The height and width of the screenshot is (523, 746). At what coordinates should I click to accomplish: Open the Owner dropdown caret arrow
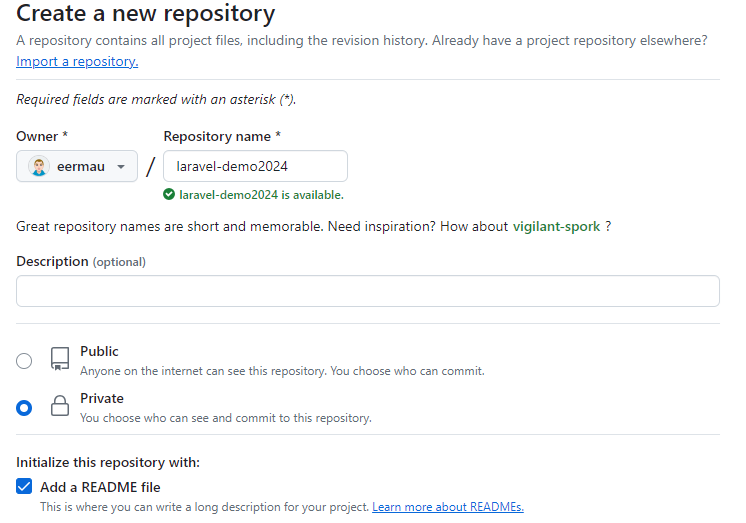tap(121, 166)
